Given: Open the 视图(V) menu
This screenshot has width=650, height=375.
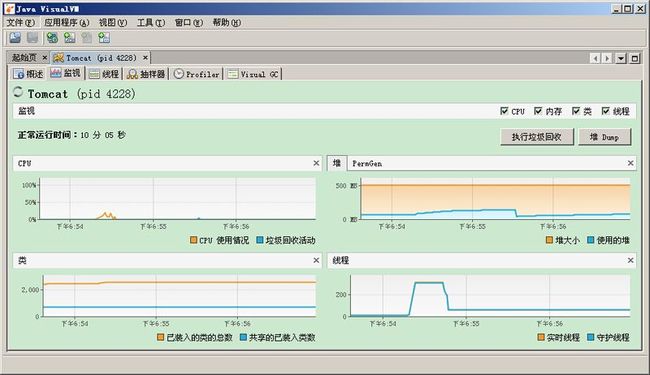Looking at the screenshot, I should [113, 22].
